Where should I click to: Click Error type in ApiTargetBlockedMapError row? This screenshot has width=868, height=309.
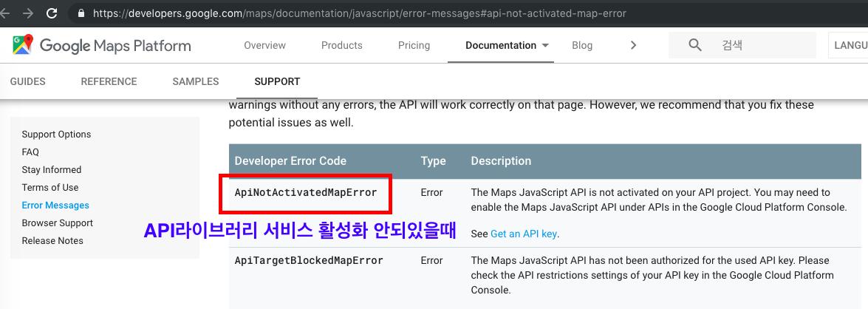pyautogui.click(x=432, y=260)
